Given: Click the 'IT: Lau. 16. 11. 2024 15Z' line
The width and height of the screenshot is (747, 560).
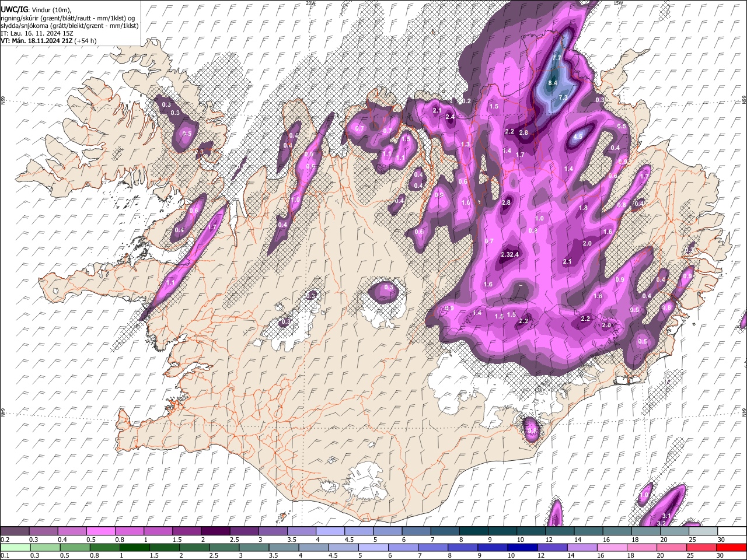Looking at the screenshot, I should pyautogui.click(x=37, y=33).
